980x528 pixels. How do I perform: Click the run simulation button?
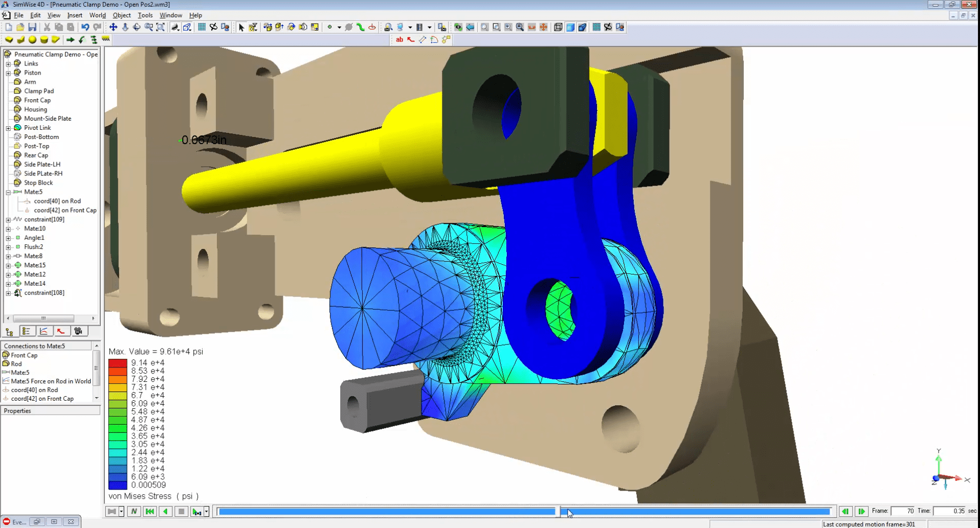[x=196, y=511]
